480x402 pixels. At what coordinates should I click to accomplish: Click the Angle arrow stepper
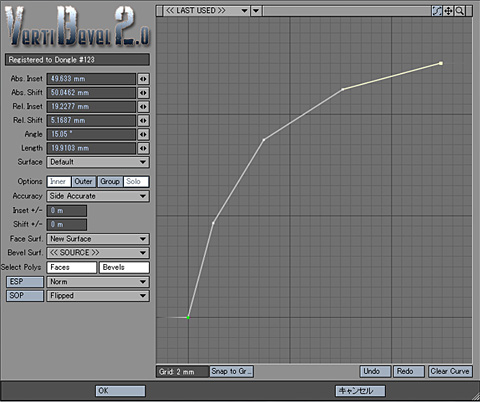pyautogui.click(x=143, y=134)
